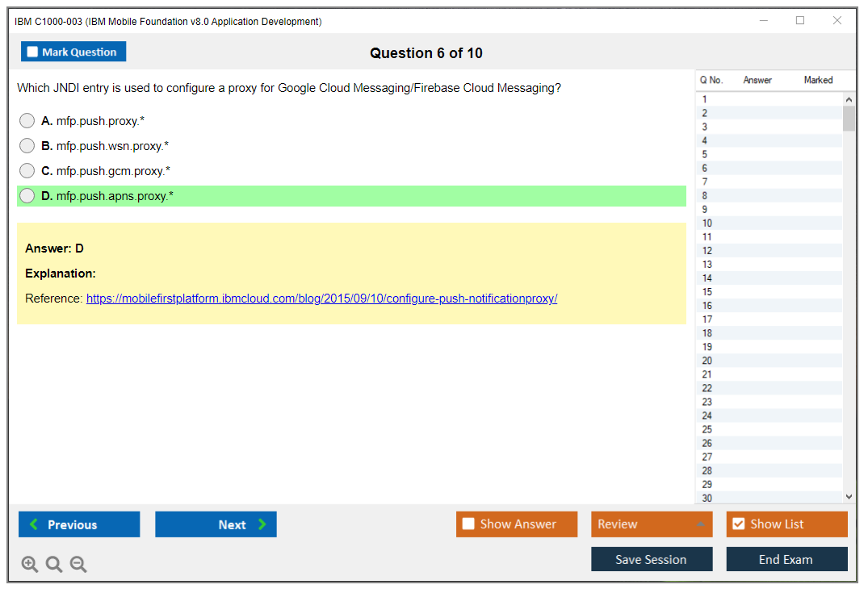Open the Review dropdown menu

point(651,524)
